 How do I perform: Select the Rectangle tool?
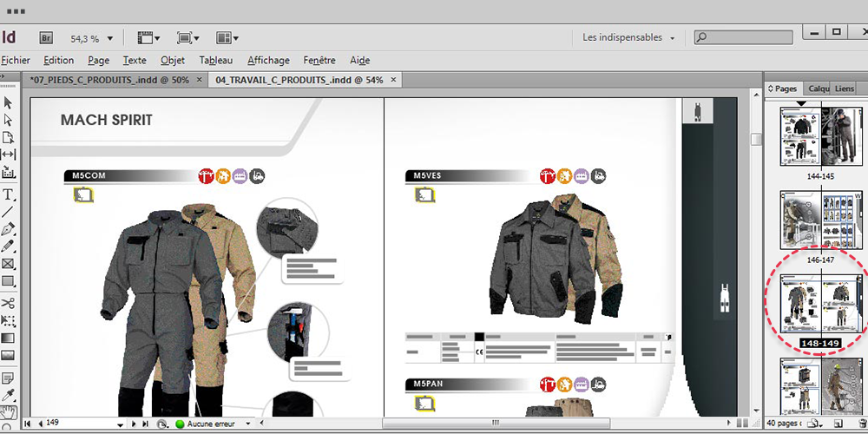pos(8,280)
